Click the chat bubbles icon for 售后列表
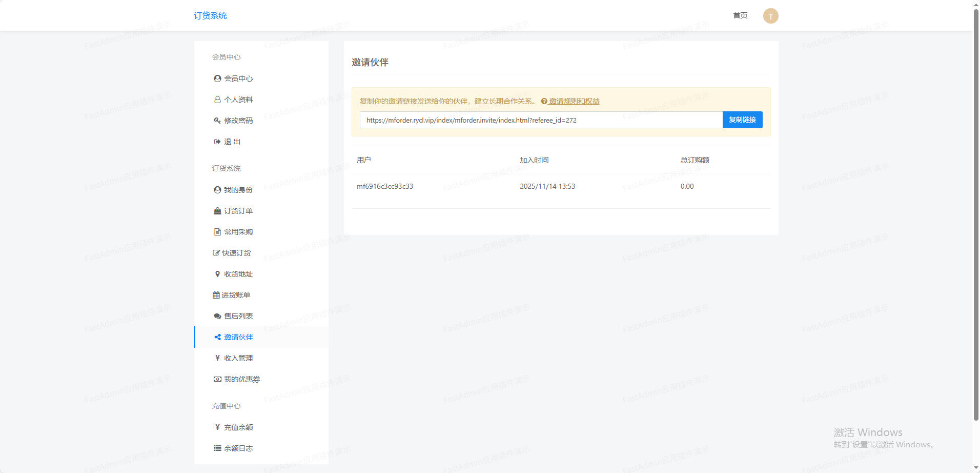 tap(217, 316)
